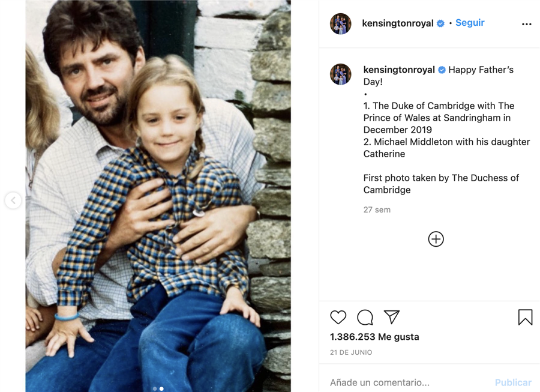Save the post with the bookmark icon

tap(525, 318)
